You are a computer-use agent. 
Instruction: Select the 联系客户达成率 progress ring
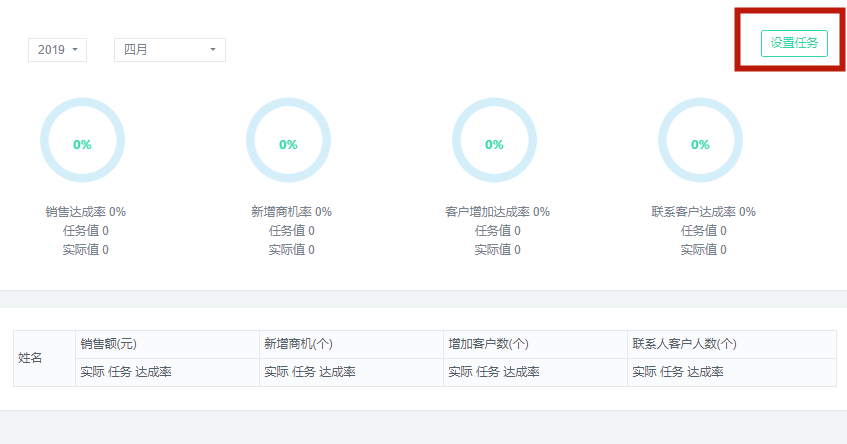click(x=700, y=140)
